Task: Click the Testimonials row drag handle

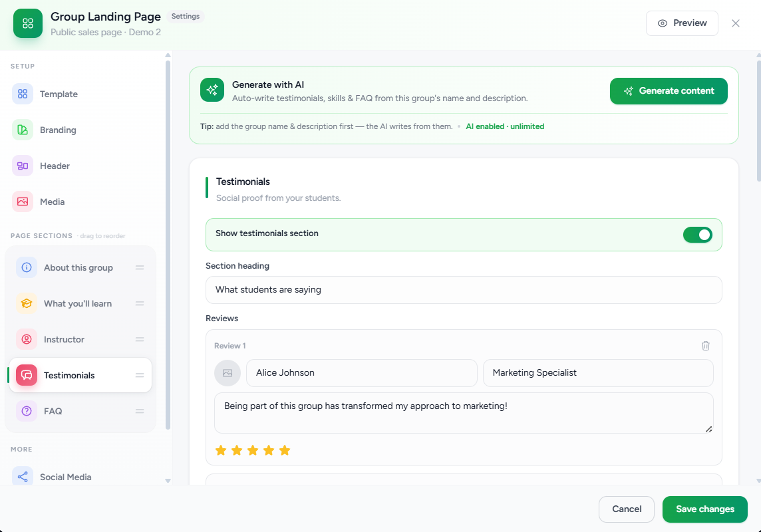Action: coord(140,375)
